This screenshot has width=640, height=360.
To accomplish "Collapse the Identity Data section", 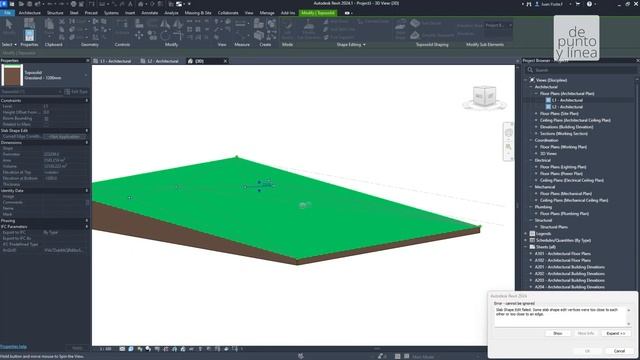I will coord(87,191).
